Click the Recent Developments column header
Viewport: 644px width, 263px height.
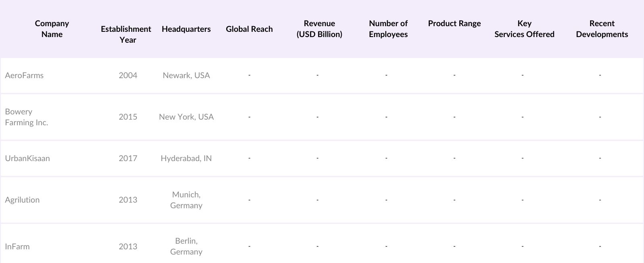(x=602, y=29)
